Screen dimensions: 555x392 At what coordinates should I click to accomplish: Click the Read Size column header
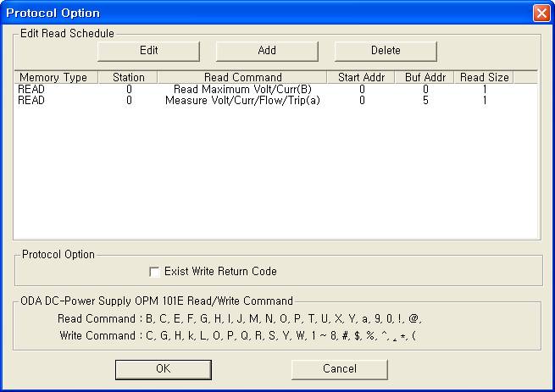click(x=485, y=77)
